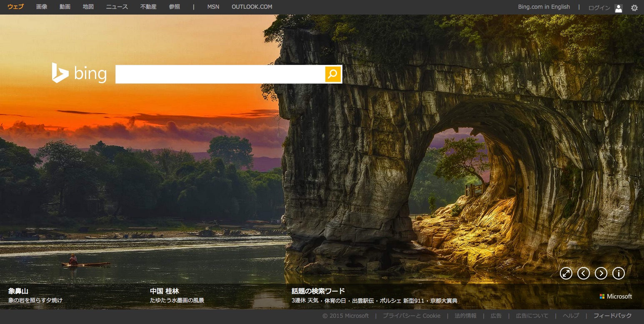644x324 pixels.
Task: Show the next background image
Action: click(x=601, y=273)
